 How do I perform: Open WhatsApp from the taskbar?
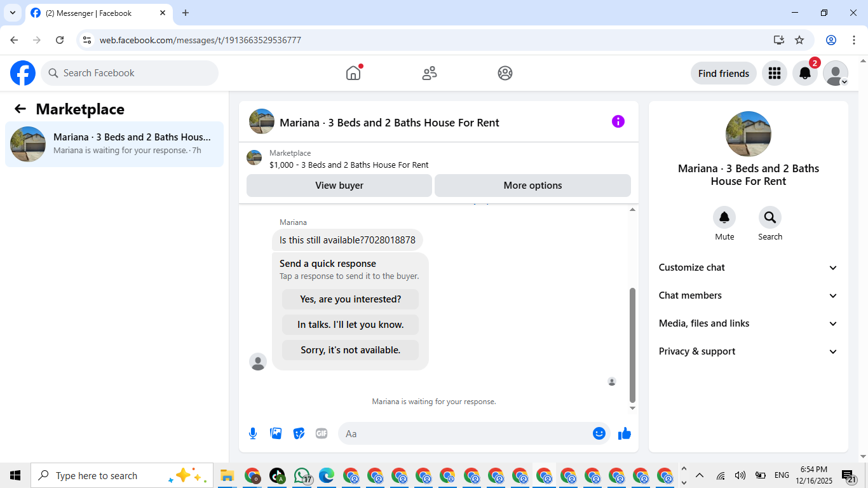pos(302,475)
